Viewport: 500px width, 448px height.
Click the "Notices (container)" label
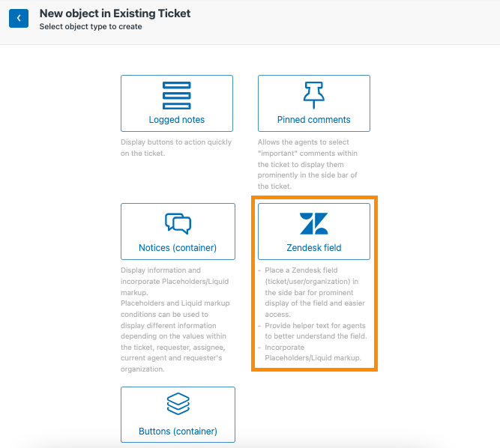[x=178, y=247]
